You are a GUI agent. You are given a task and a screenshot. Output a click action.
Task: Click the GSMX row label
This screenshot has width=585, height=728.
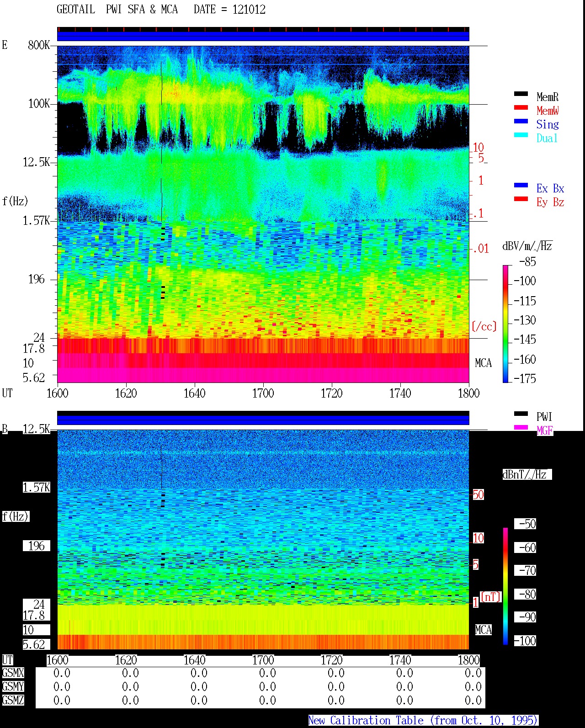tap(13, 673)
